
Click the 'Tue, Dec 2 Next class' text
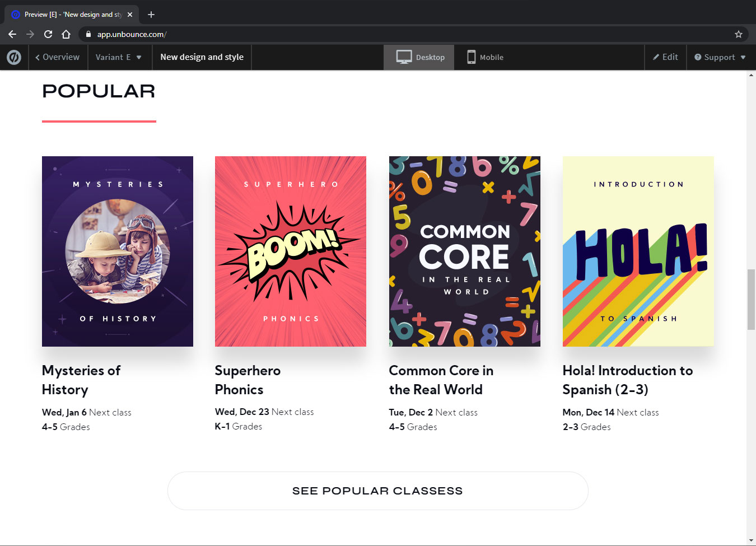pyautogui.click(x=433, y=412)
